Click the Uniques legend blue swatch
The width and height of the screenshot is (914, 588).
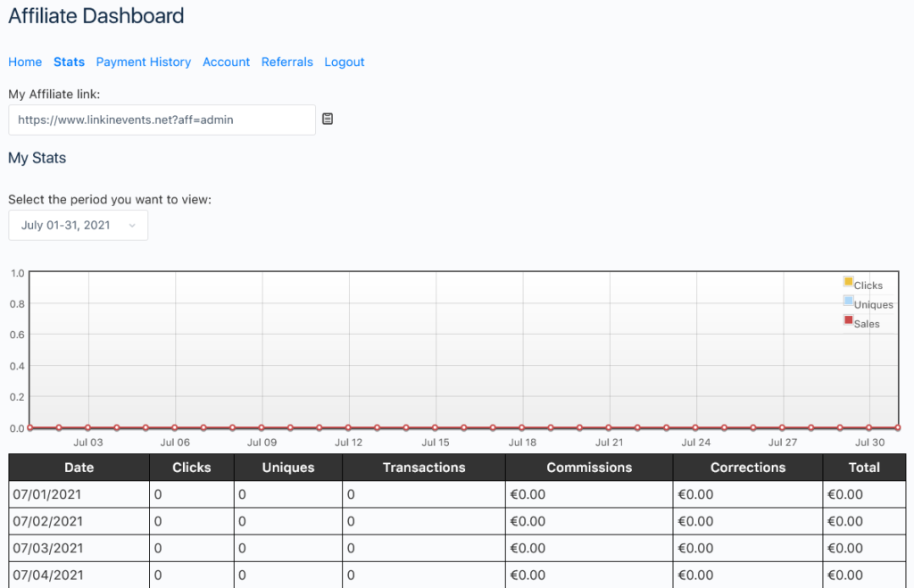(848, 301)
